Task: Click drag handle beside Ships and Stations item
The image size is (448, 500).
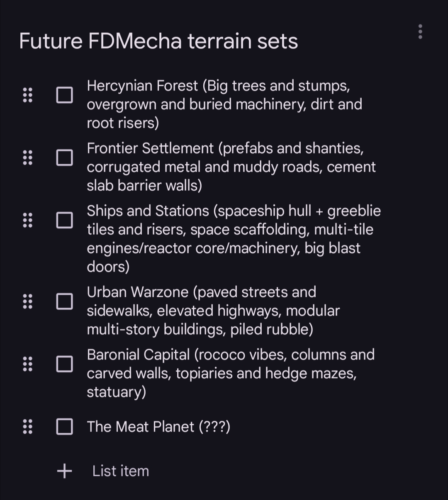Action: [27, 220]
